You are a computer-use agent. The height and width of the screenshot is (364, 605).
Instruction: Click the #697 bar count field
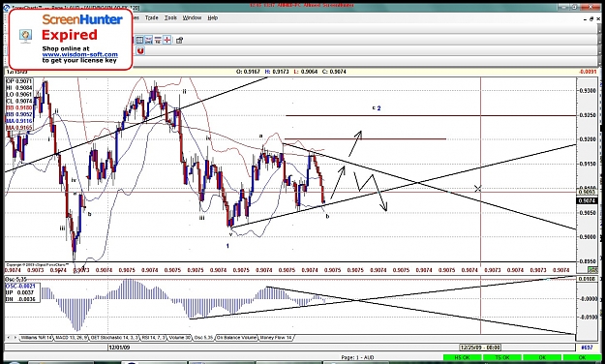[588, 348]
